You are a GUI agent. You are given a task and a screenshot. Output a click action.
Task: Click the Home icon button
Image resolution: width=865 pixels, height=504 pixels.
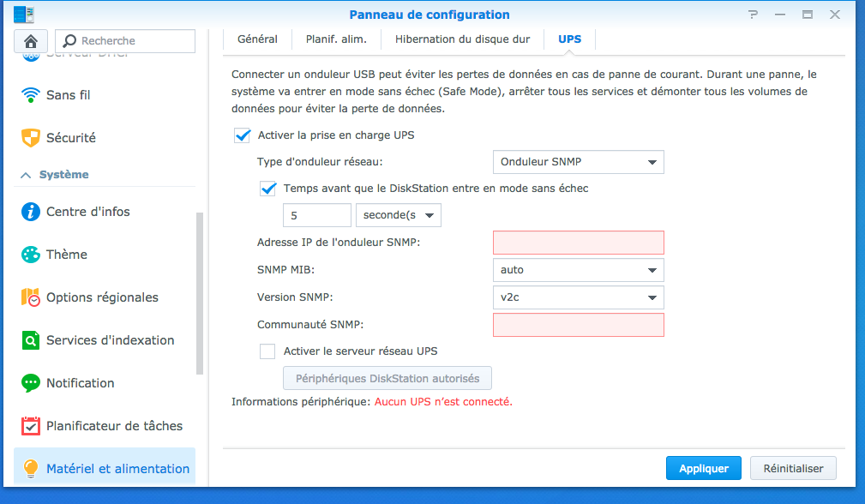click(31, 40)
